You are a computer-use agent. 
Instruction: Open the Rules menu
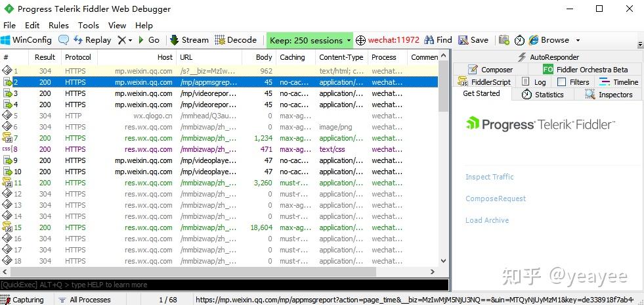coord(58,25)
